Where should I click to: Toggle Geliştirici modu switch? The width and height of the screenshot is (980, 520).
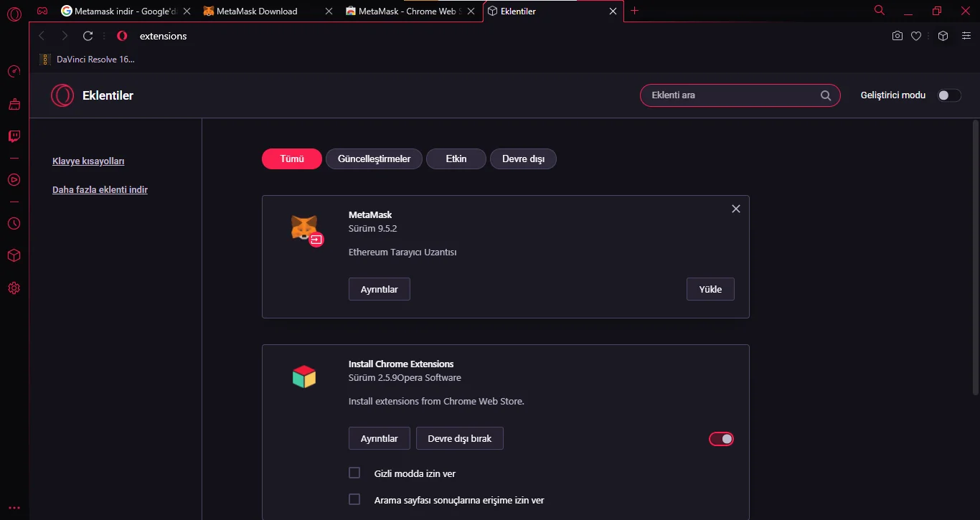[x=949, y=95]
